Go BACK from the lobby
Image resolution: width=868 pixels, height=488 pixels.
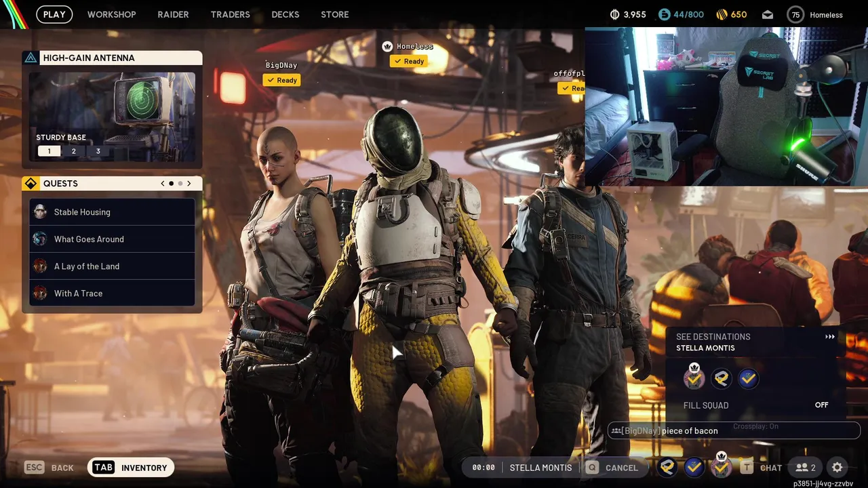62,468
